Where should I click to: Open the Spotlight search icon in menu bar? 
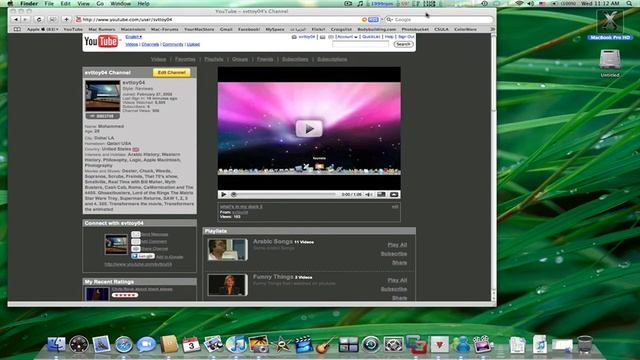coord(629,4)
